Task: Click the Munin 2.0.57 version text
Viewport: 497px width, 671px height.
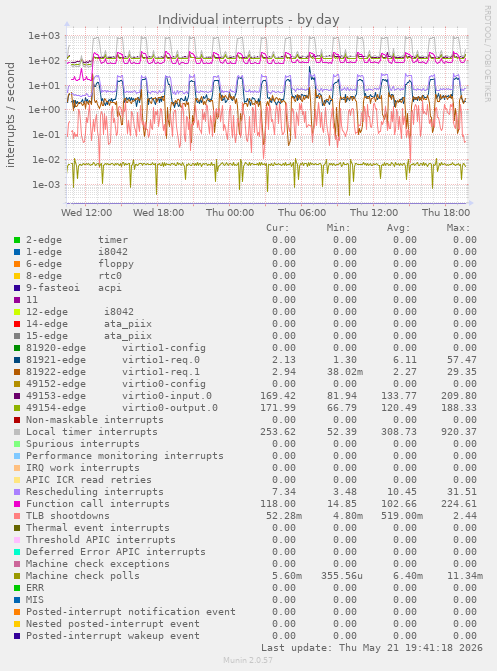Action: coord(248,660)
